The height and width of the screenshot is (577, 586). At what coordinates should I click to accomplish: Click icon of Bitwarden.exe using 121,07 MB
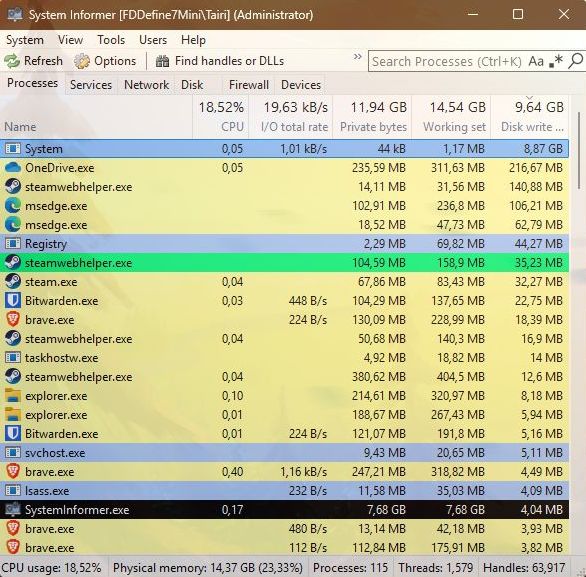[13, 433]
